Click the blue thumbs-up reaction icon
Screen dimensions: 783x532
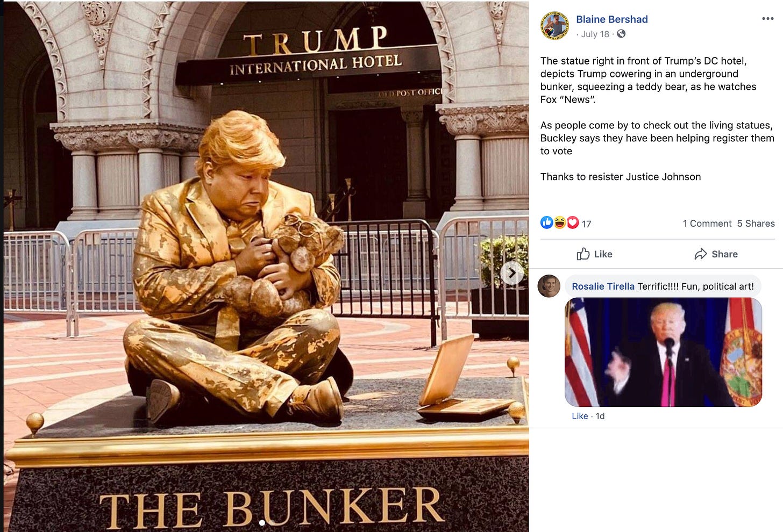pyautogui.click(x=546, y=222)
